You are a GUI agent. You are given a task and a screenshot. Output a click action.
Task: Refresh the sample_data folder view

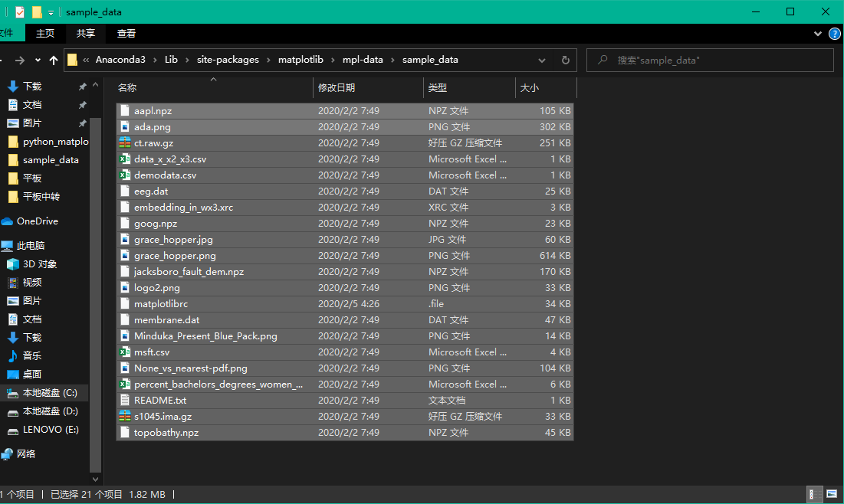(565, 60)
